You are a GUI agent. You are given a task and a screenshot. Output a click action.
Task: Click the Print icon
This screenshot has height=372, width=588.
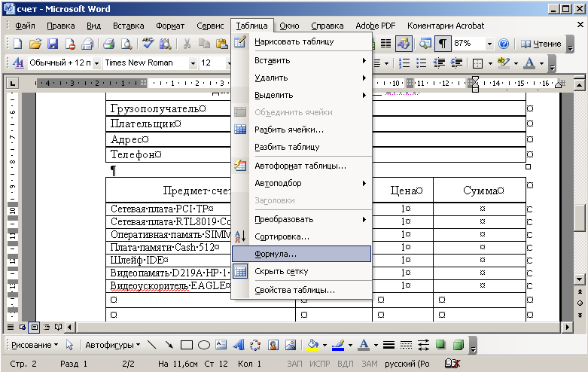coord(108,44)
